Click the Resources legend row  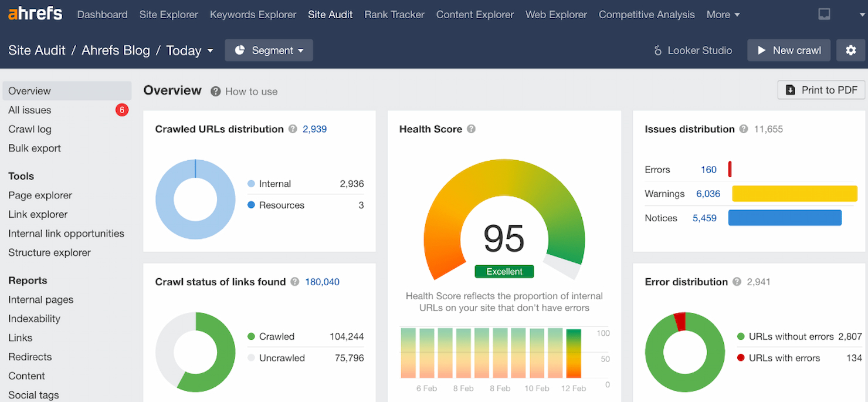pyautogui.click(x=306, y=205)
